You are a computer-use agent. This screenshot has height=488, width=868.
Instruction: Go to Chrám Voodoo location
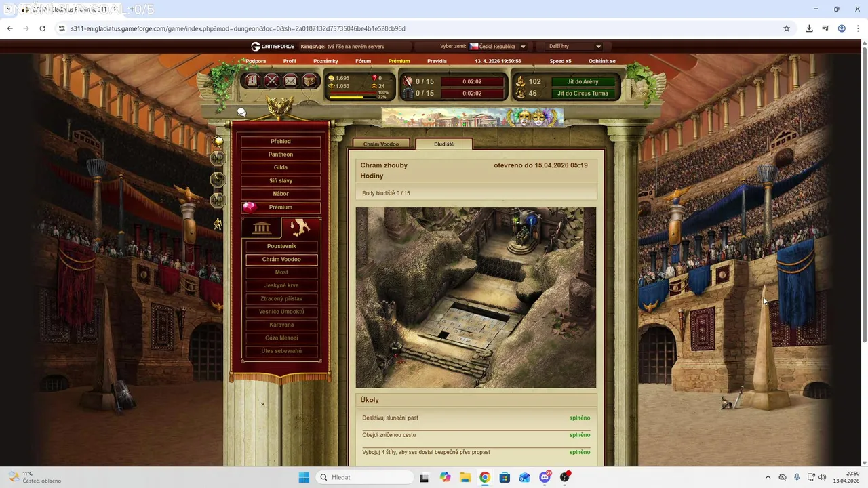(x=281, y=260)
